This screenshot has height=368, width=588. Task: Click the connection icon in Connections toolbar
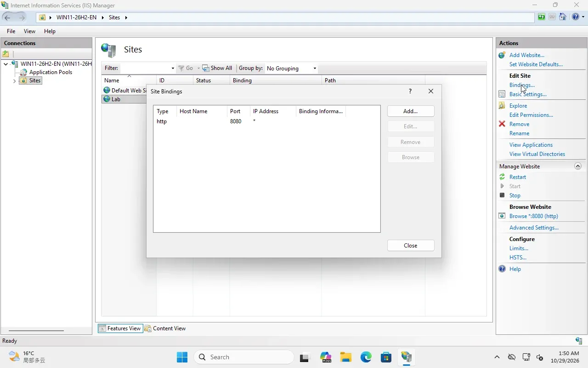pyautogui.click(x=6, y=54)
